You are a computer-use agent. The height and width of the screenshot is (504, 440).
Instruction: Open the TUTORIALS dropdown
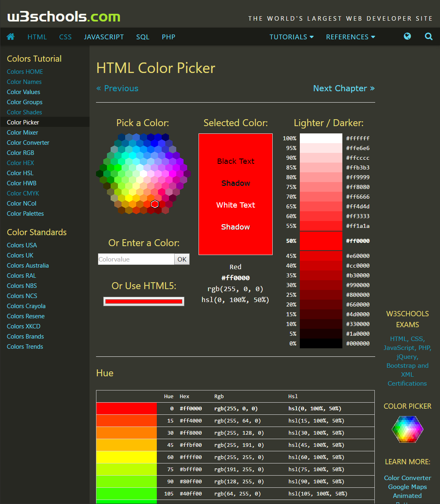291,36
